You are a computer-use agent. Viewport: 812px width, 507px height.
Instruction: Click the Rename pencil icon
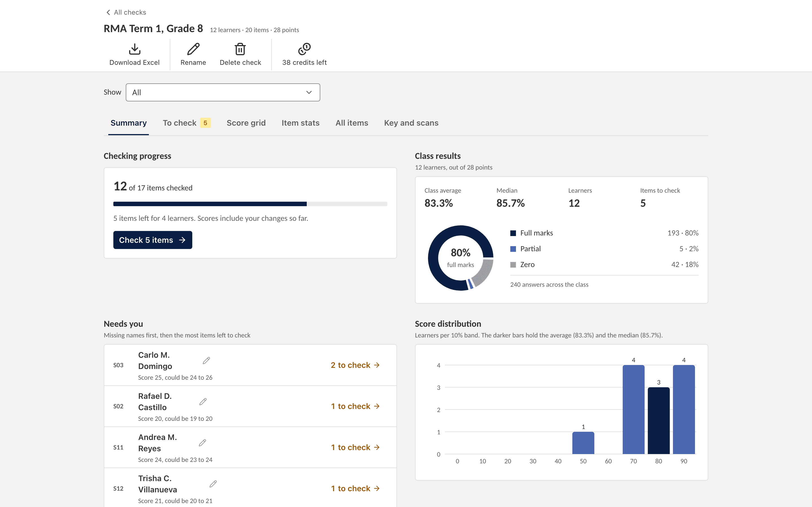pos(193,49)
